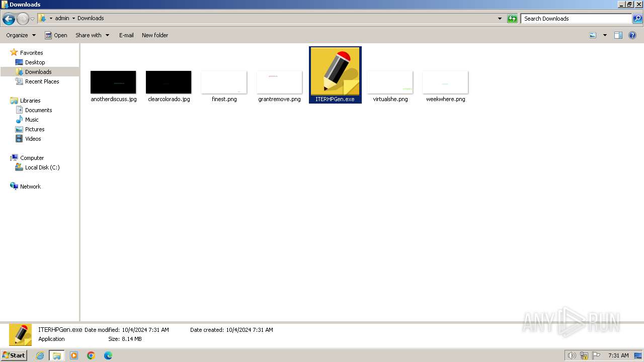Click Action Center flag tray icon
This screenshot has width=644, height=362.
point(596,355)
